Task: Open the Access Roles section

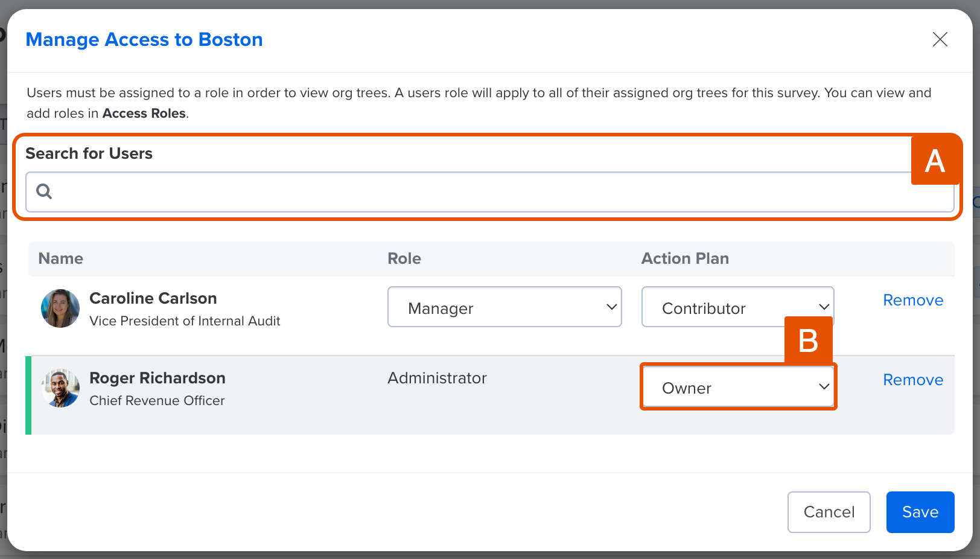Action: tap(144, 113)
